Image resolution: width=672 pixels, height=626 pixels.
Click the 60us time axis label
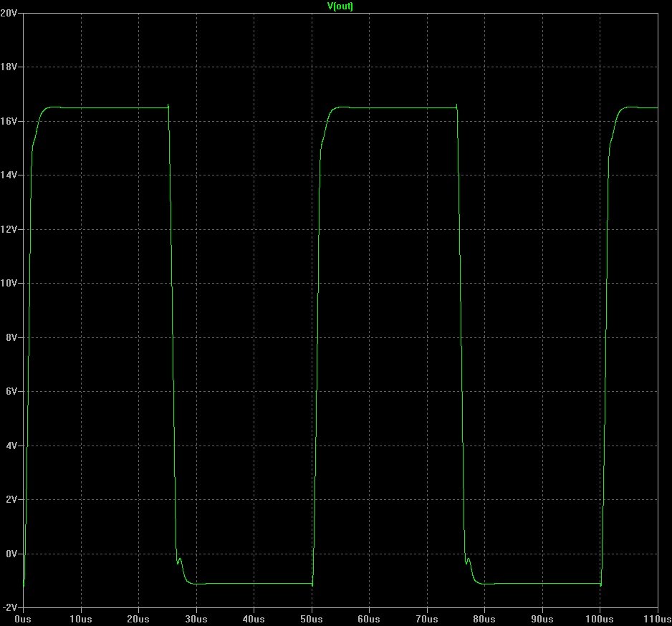click(368, 619)
